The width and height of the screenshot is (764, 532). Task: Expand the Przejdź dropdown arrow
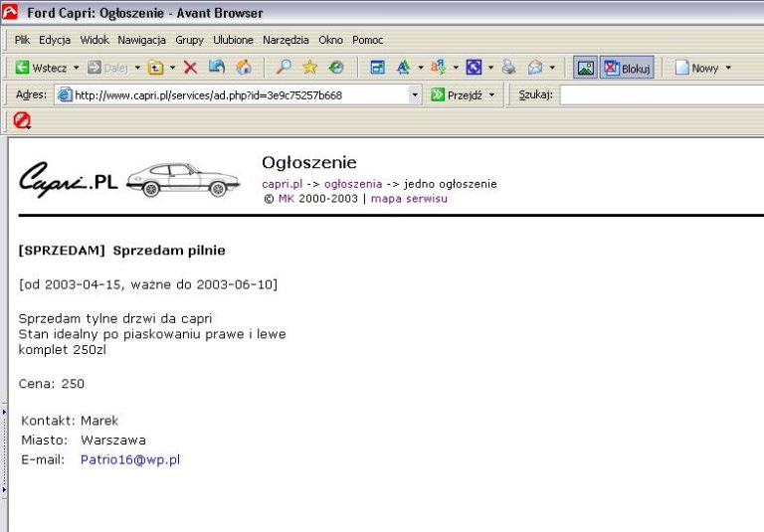pyautogui.click(x=492, y=95)
